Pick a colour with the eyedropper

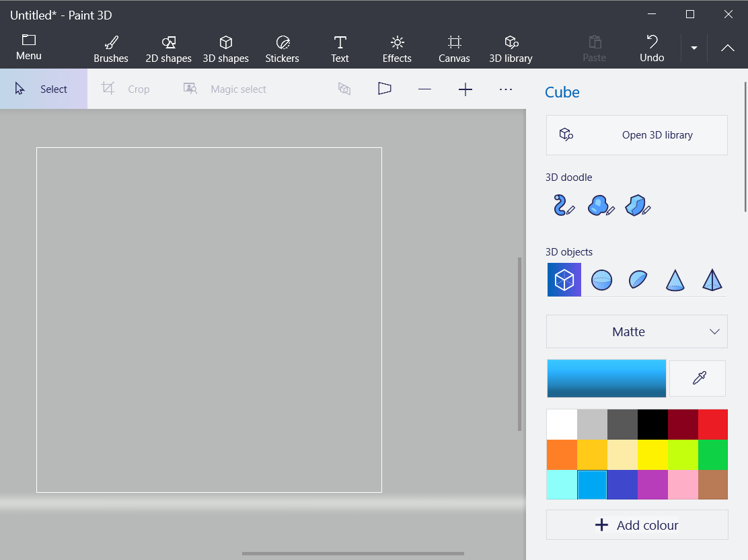tap(697, 378)
